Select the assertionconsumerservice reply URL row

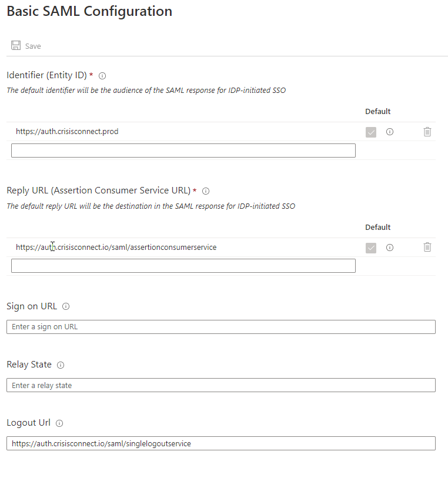point(221,247)
